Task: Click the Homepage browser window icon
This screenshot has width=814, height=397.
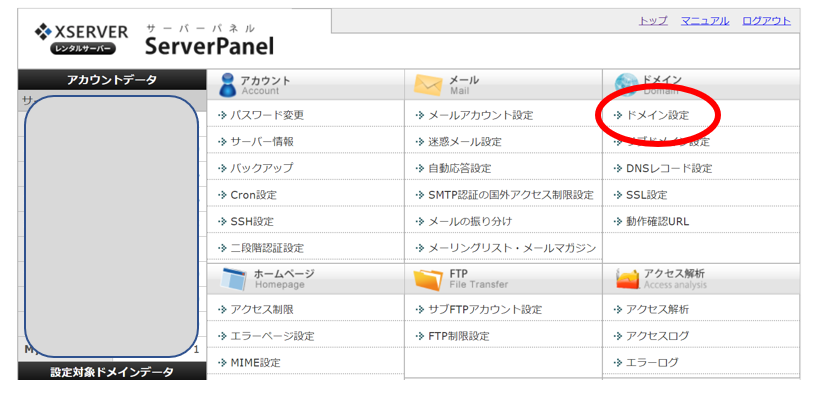Action: [x=233, y=279]
